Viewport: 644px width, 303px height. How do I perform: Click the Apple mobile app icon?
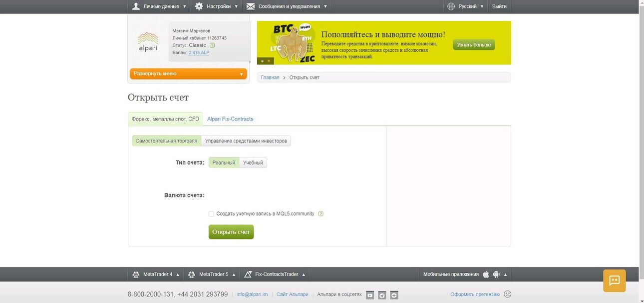coord(486,274)
